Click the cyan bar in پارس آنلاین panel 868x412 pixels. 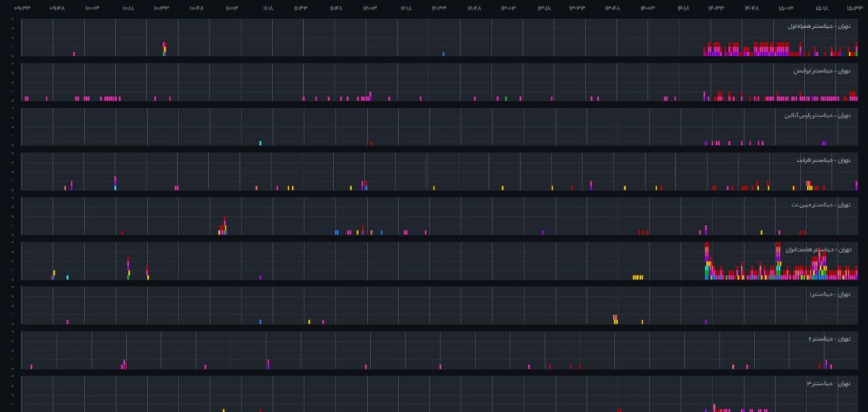pos(260,143)
